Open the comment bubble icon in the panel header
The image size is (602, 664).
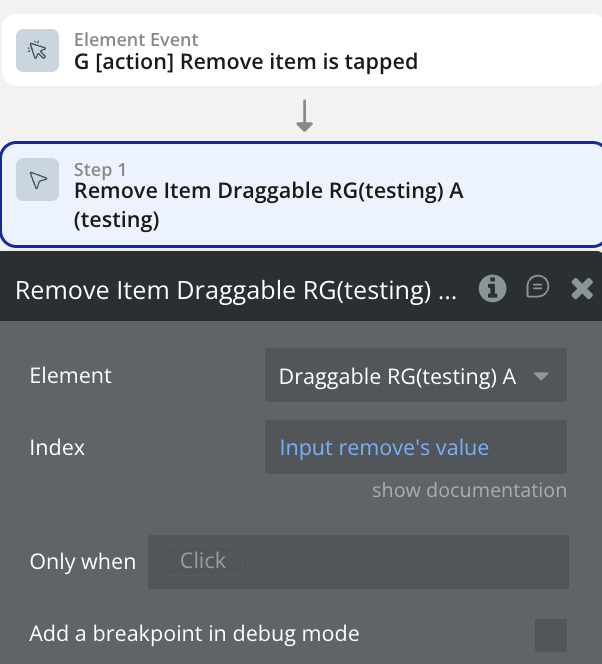(x=537, y=288)
